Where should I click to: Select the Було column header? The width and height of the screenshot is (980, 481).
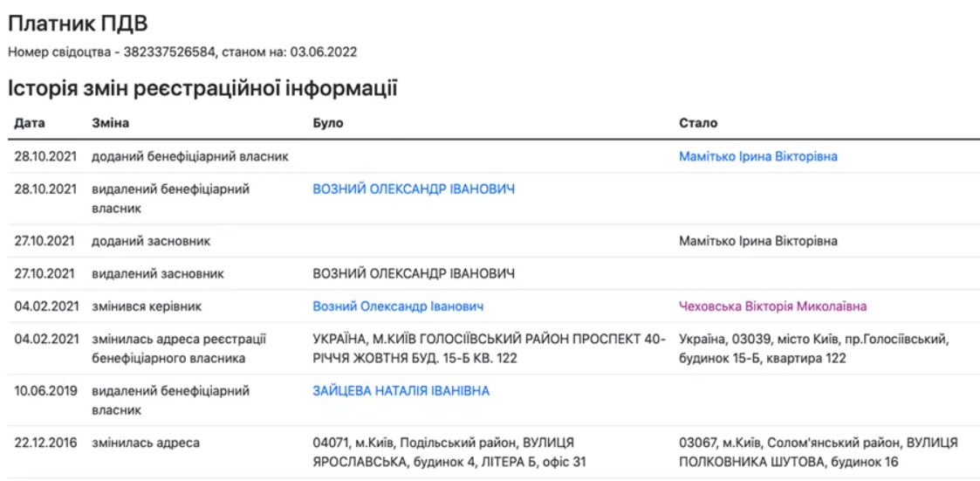click(x=328, y=124)
